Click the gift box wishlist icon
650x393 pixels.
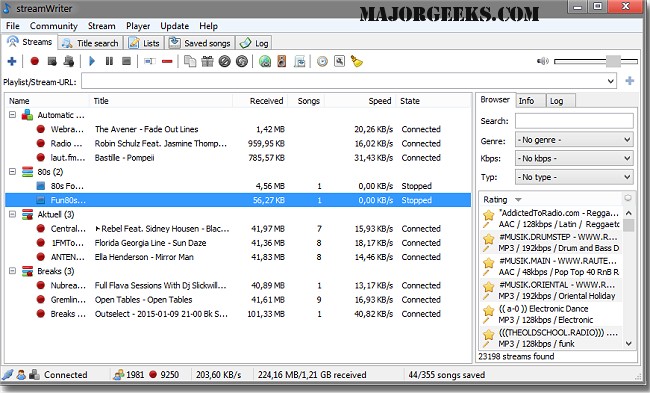pyautogui.click(x=207, y=61)
